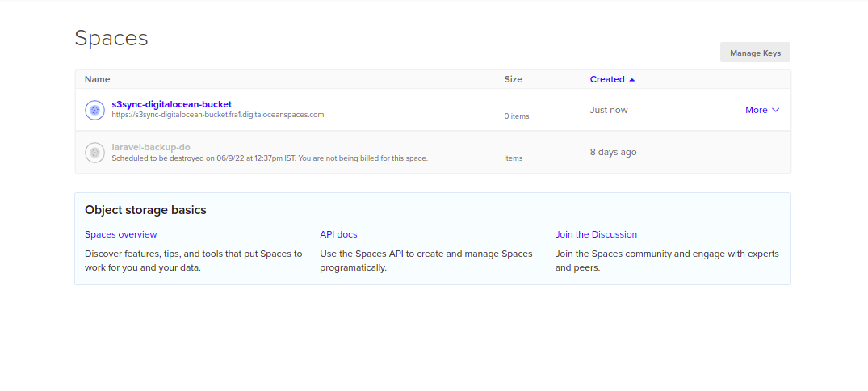The image size is (868, 391).
Task: Click the "Just now" created time
Action: click(609, 110)
